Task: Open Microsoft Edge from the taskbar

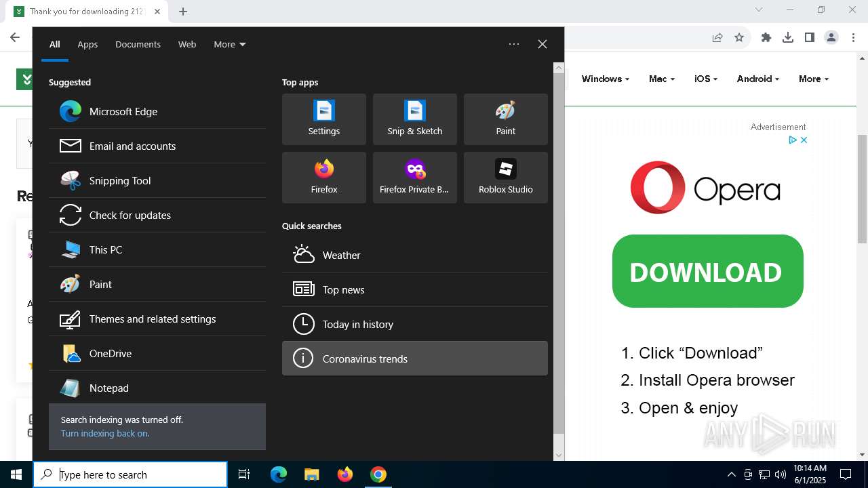Action: pos(279,474)
